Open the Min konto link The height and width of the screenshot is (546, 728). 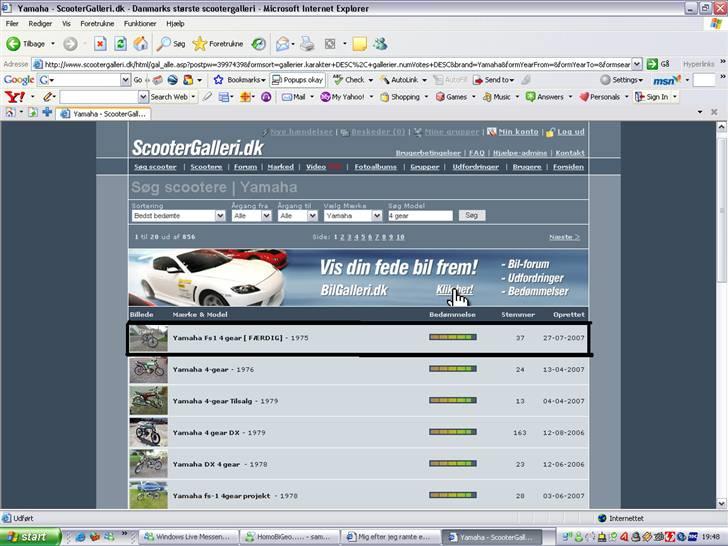(x=518, y=132)
